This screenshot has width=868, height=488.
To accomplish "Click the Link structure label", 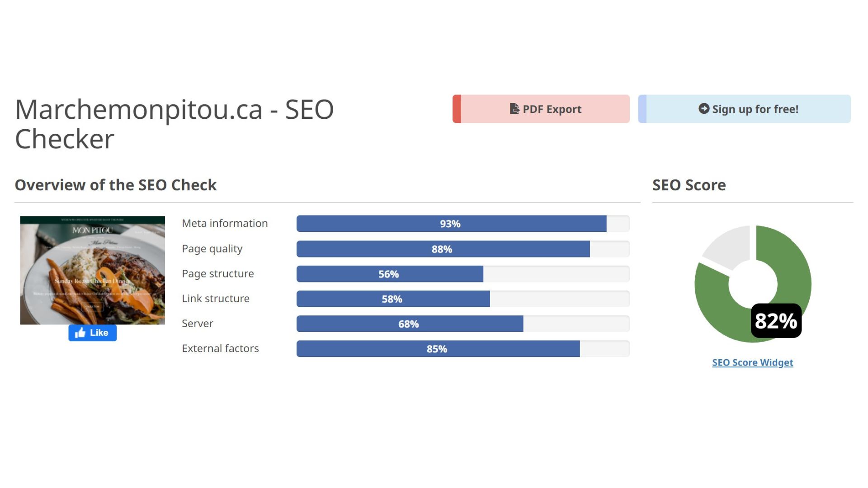I will (x=216, y=299).
